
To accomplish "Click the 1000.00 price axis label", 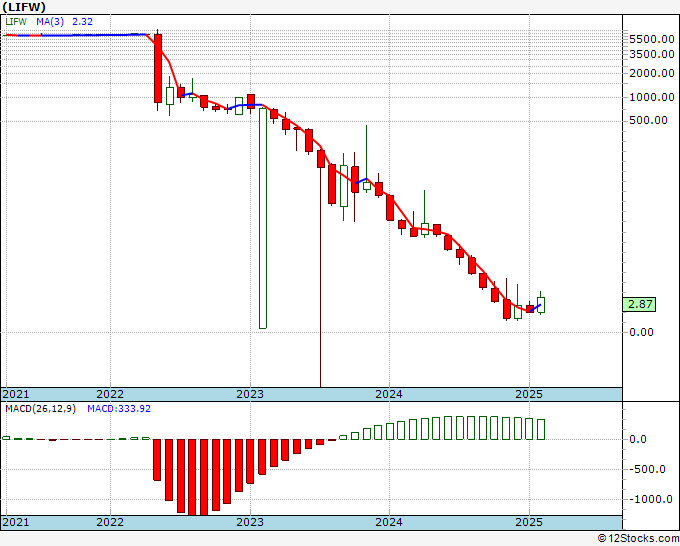I will pyautogui.click(x=652, y=97).
